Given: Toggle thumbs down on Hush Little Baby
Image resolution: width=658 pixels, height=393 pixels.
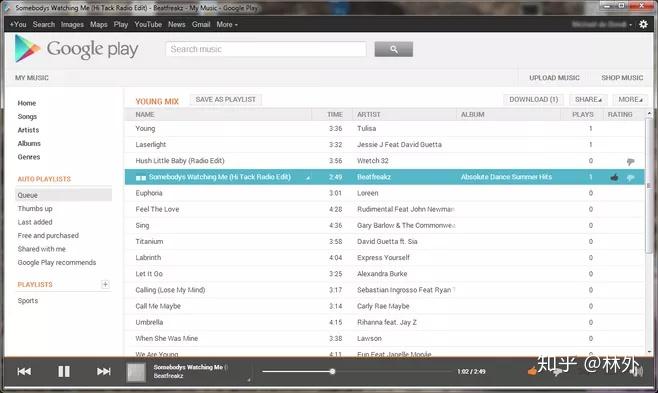Looking at the screenshot, I should click(630, 161).
